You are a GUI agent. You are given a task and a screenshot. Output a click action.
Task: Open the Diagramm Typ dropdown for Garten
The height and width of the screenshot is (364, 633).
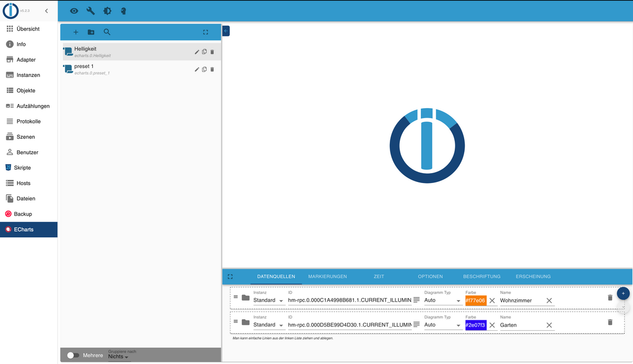point(443,325)
